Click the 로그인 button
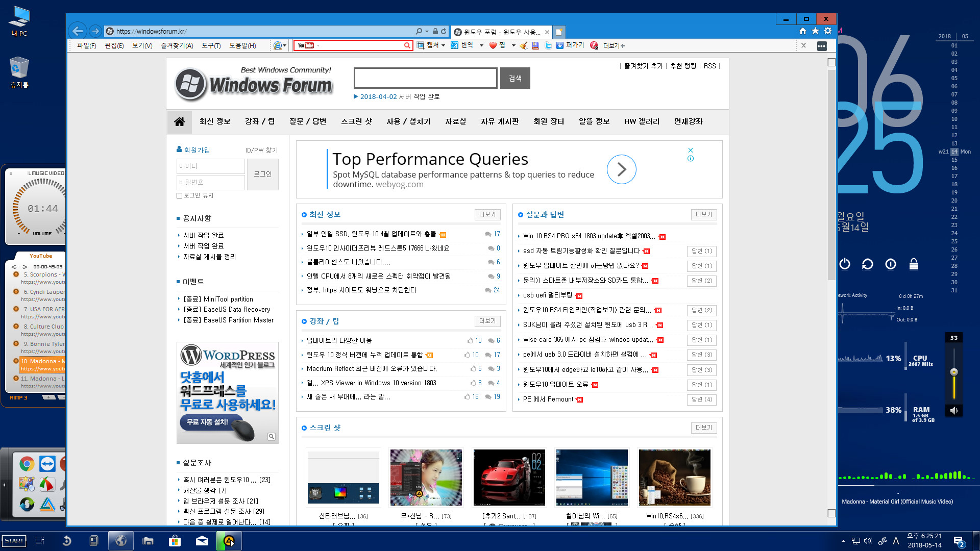The width and height of the screenshot is (980, 551). [262, 174]
